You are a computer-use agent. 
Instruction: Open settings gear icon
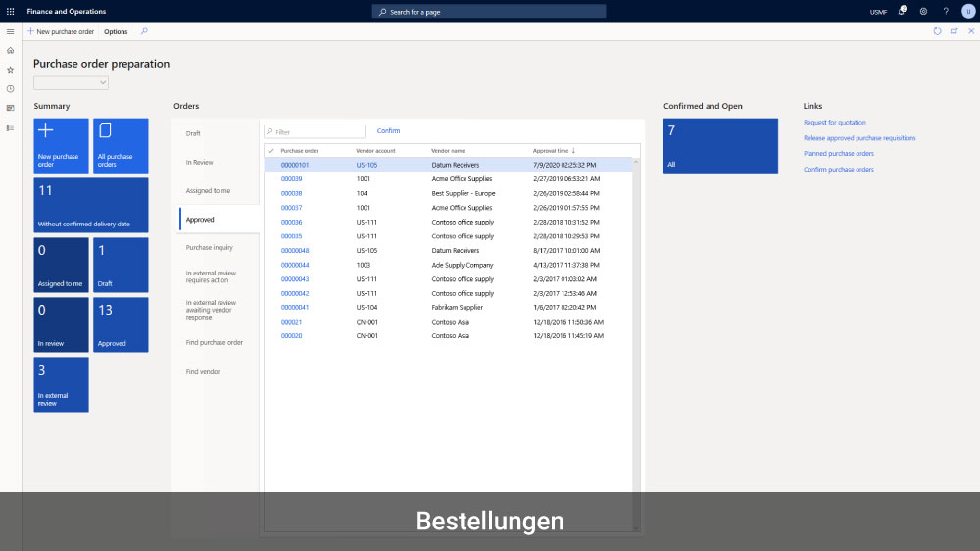[923, 11]
